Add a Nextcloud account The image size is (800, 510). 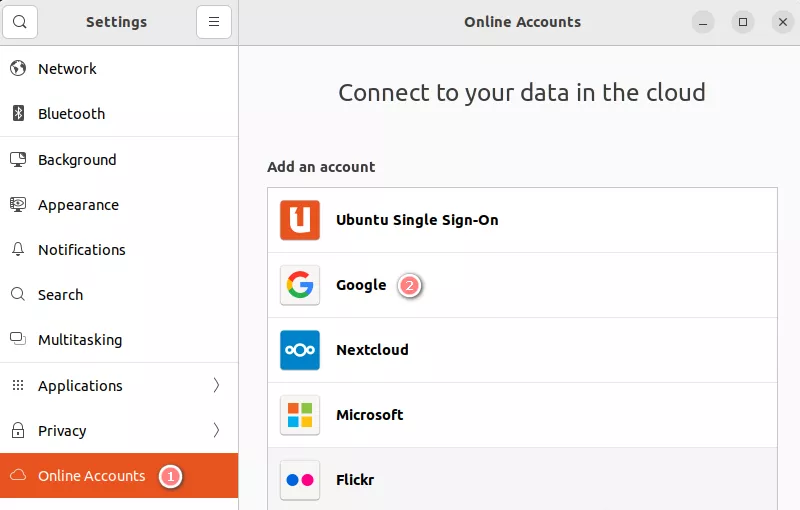coord(522,350)
